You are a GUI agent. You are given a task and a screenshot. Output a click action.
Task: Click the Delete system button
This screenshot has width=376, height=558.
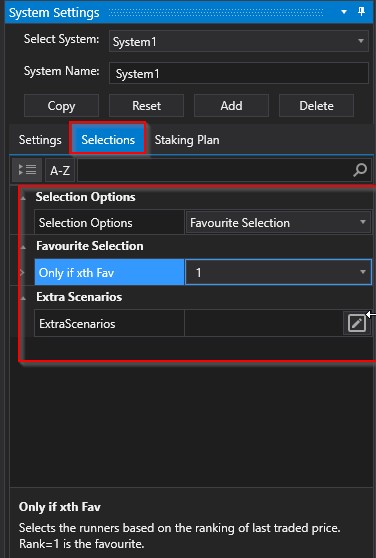pyautogui.click(x=316, y=106)
